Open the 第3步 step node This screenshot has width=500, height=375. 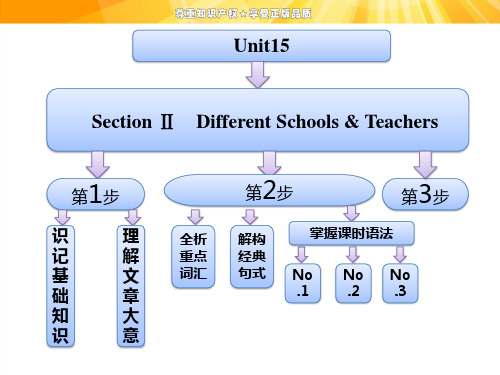425,195
